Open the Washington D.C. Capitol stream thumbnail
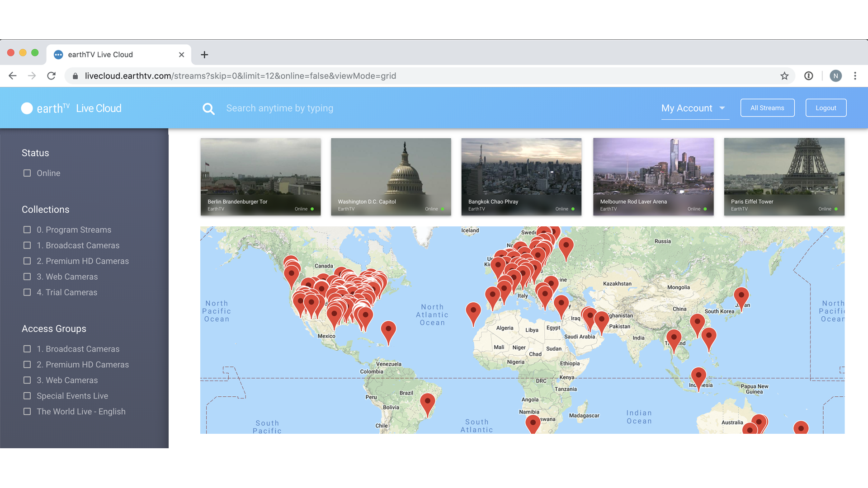868x488 pixels. point(391,177)
